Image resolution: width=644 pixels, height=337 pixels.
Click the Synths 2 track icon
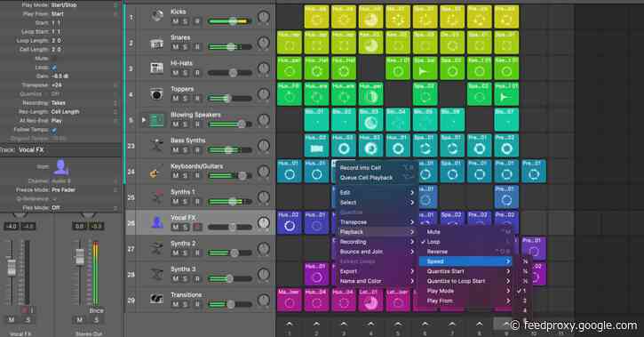156,249
